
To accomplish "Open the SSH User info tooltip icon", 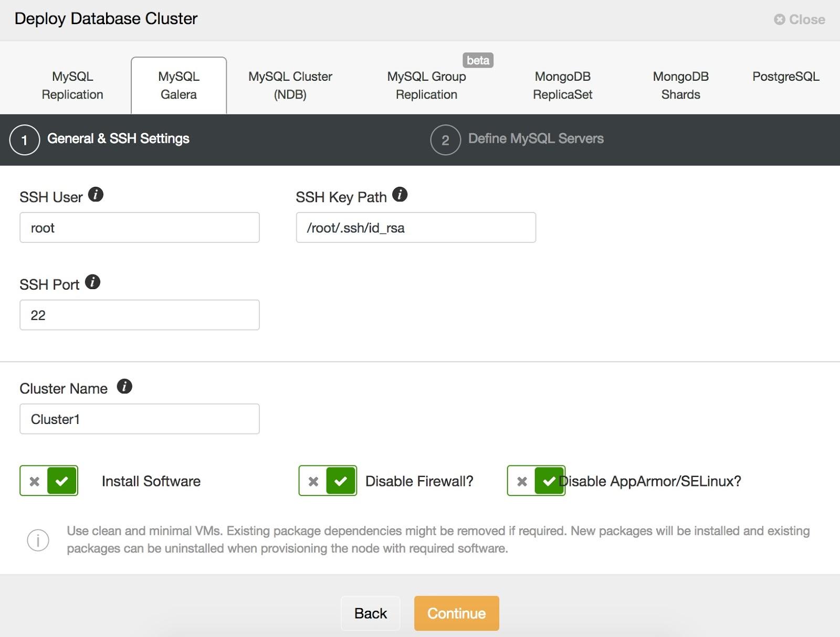I will tap(96, 195).
